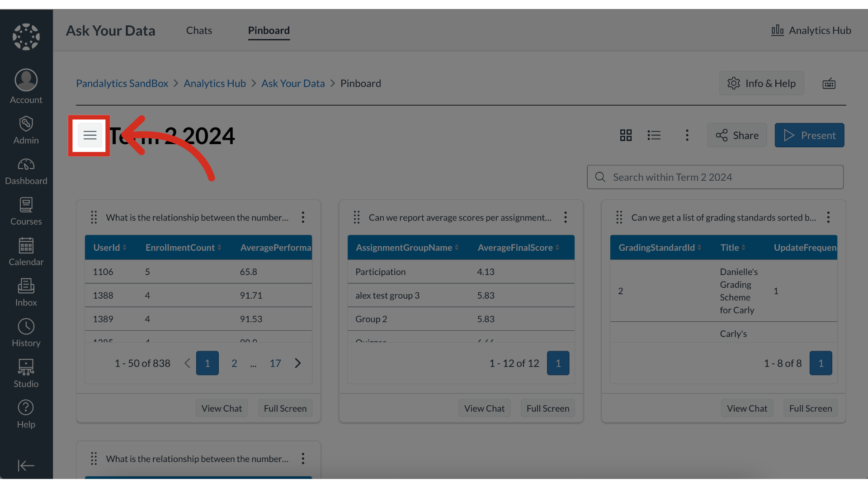868x488 pixels.
Task: Open Analytics Hub from top right
Action: 811,30
